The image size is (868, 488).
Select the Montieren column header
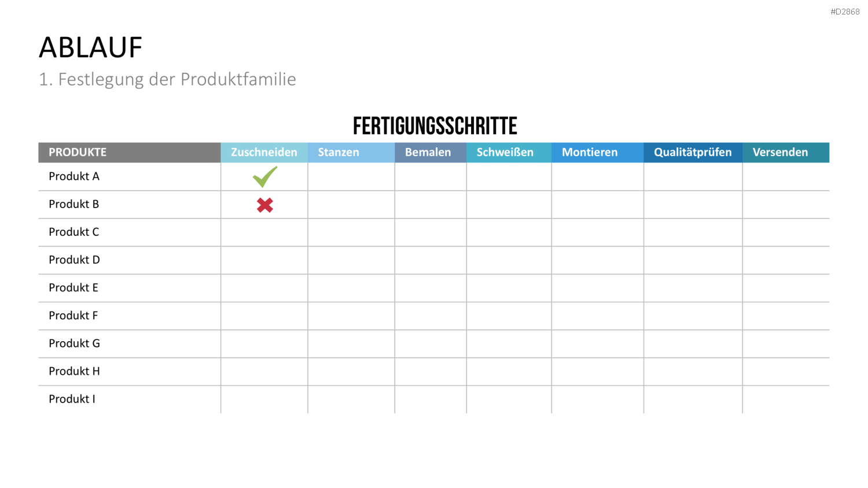(x=598, y=153)
